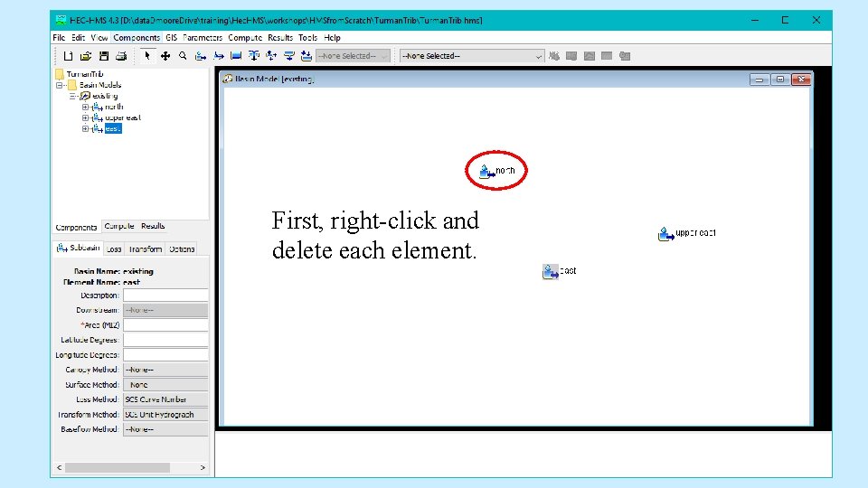Open the Compute menu
This screenshot has width=868, height=488.
pyautogui.click(x=245, y=38)
